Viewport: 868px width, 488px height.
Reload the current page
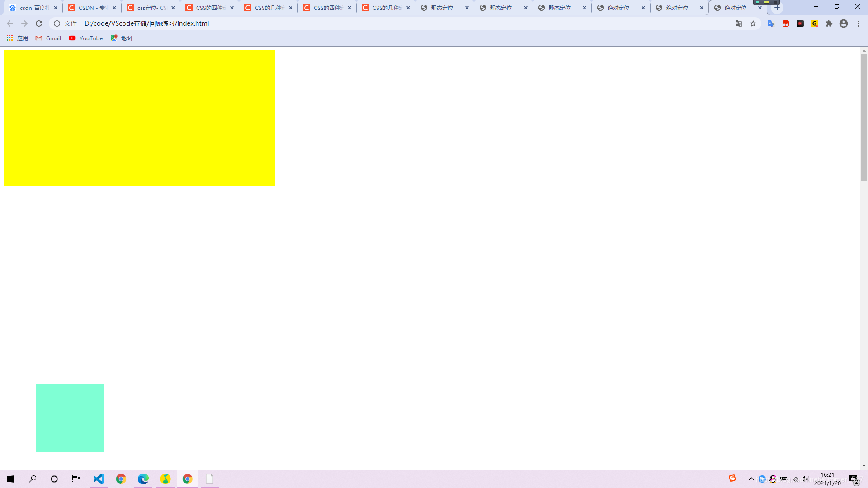click(39, 23)
